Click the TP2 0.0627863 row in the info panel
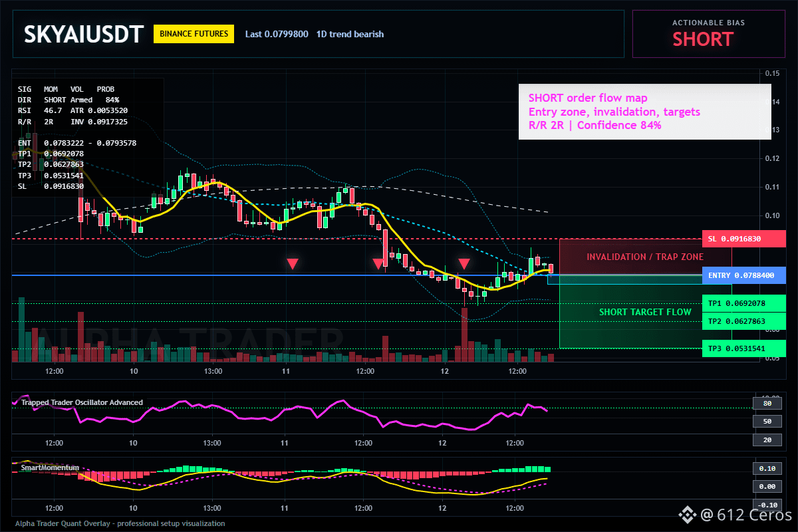 point(51,164)
